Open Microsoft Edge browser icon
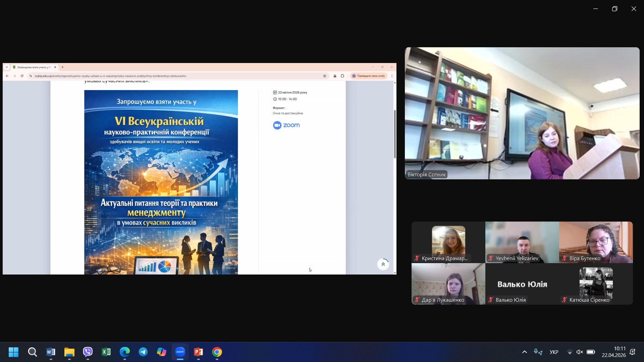 point(125,352)
